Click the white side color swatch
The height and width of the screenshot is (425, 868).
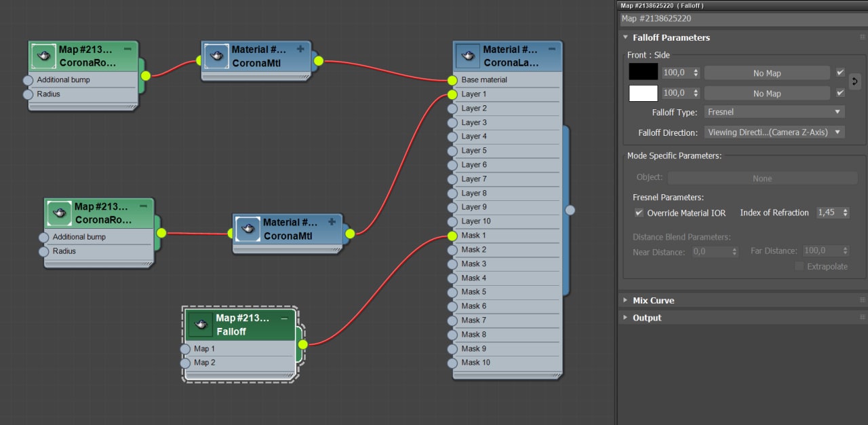click(643, 93)
